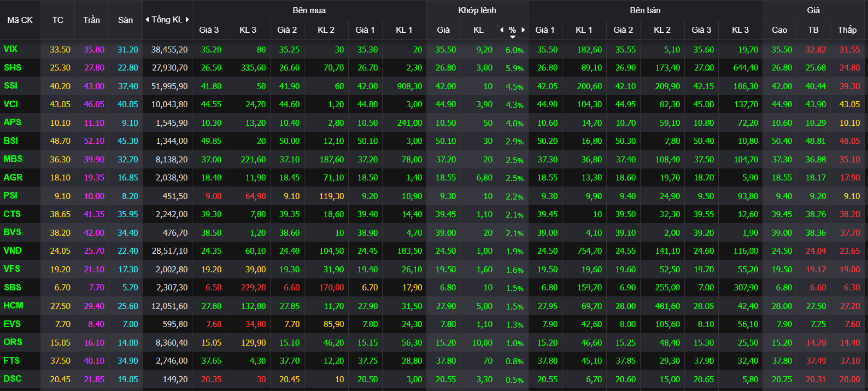Open the EVS ticker symbol
This screenshot has width=868, height=391.
(x=12, y=324)
